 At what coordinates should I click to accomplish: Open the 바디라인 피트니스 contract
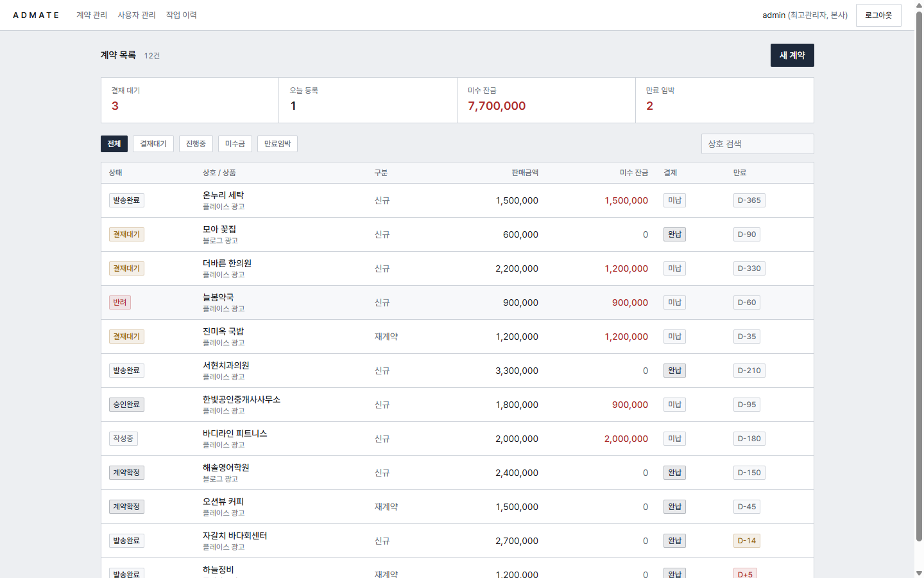coord(235,433)
